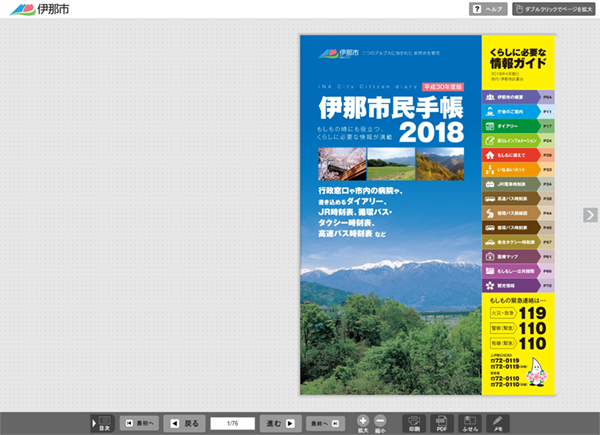Turn to next page with right chevron

(590, 215)
